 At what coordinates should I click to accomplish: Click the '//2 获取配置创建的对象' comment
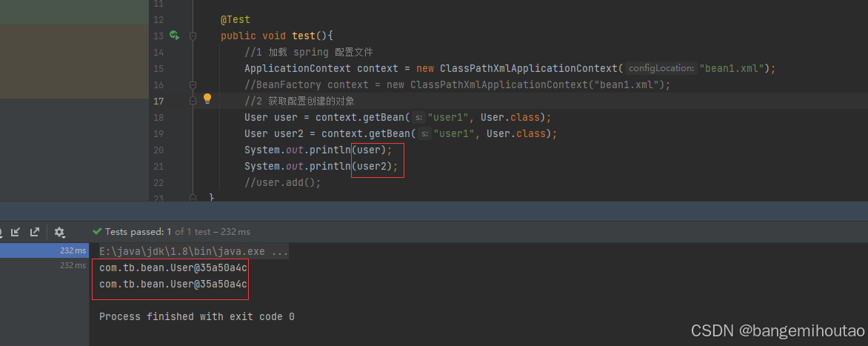pos(299,101)
